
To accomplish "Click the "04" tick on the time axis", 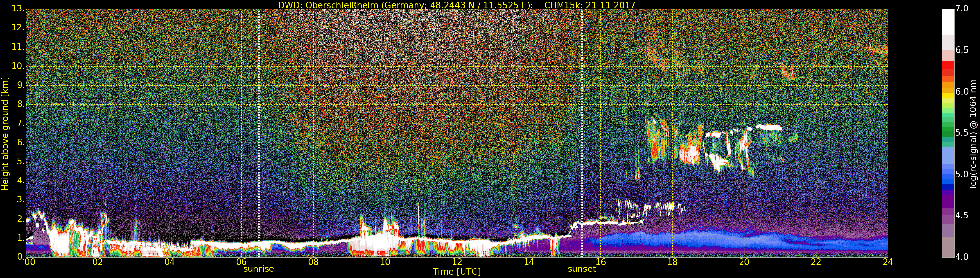I will (170, 262).
